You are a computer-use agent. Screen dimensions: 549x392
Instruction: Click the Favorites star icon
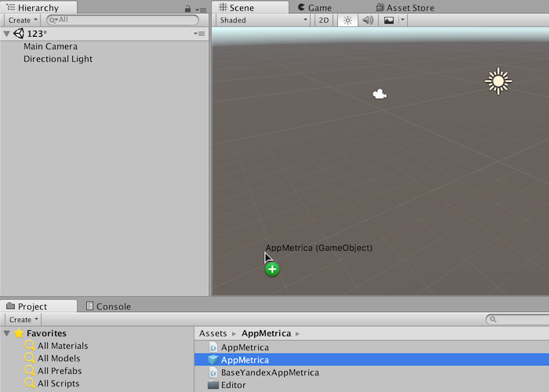[19, 333]
